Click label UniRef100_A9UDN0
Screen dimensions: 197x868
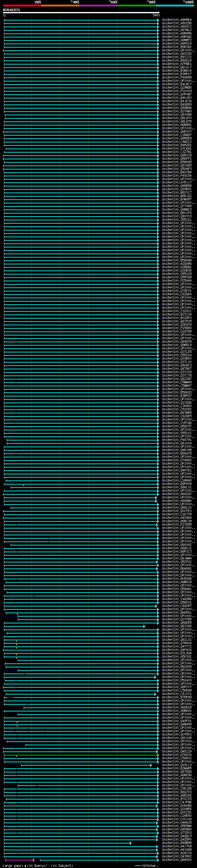(176, 501)
